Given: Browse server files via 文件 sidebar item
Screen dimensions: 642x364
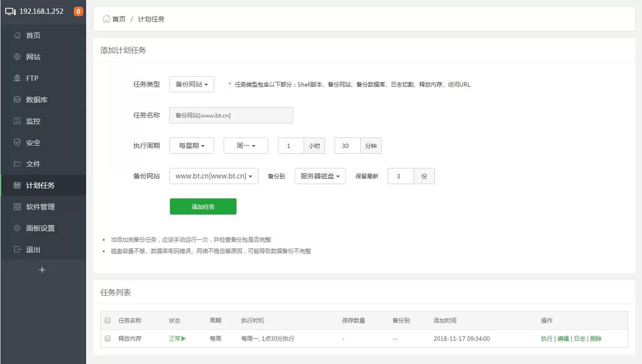Looking at the screenshot, I should [x=33, y=164].
